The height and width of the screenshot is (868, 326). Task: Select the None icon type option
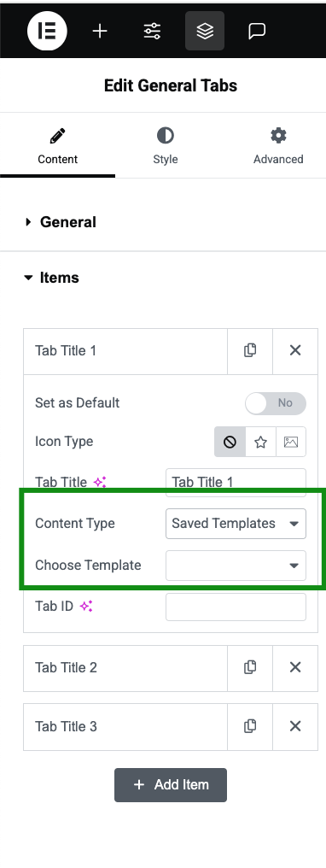pyautogui.click(x=230, y=442)
